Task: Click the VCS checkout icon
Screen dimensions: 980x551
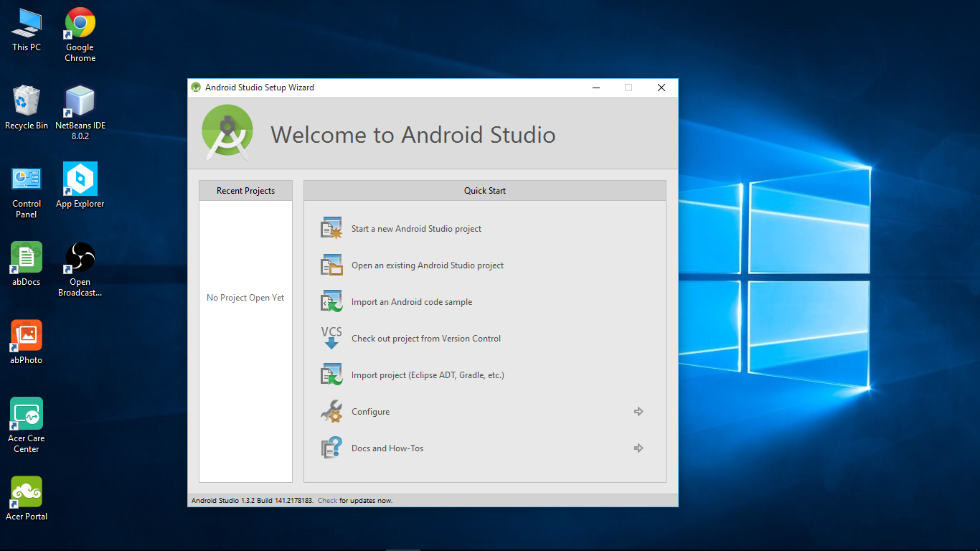Action: (x=331, y=338)
